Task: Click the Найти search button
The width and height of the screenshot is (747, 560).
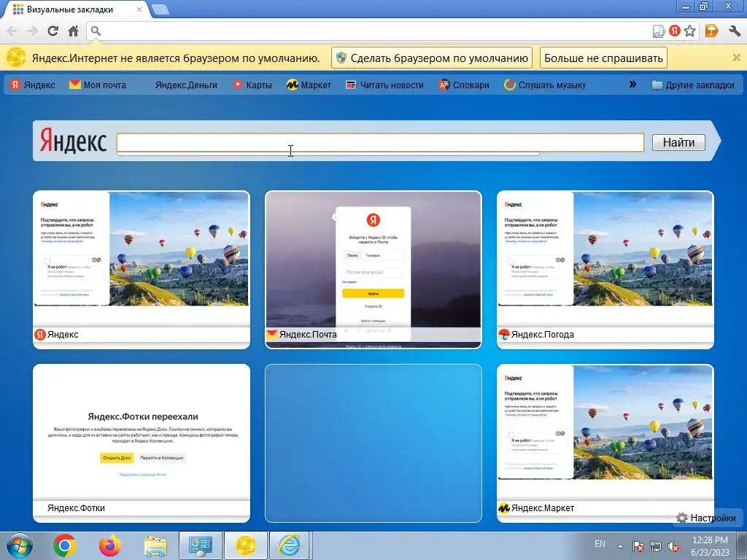Action: [x=678, y=142]
